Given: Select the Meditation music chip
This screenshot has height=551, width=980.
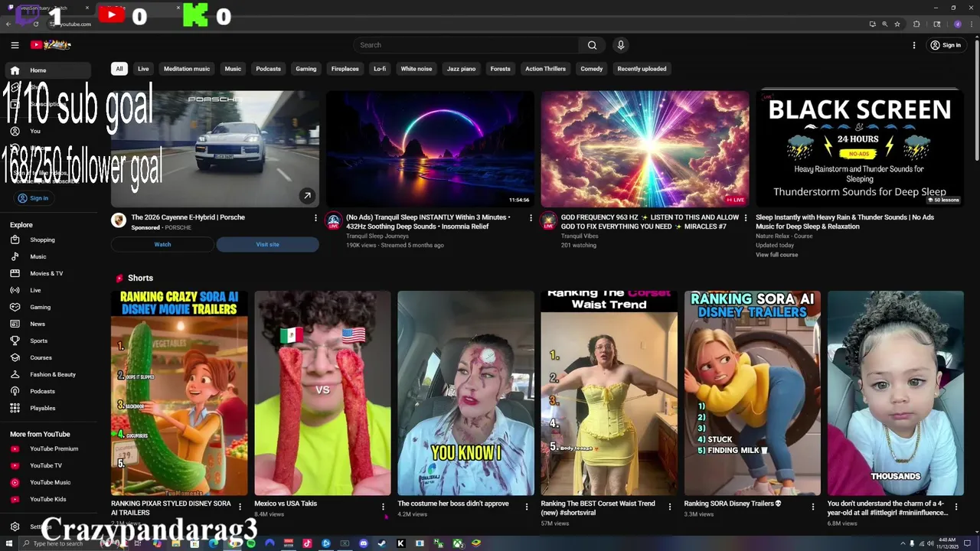Looking at the screenshot, I should pyautogui.click(x=187, y=69).
